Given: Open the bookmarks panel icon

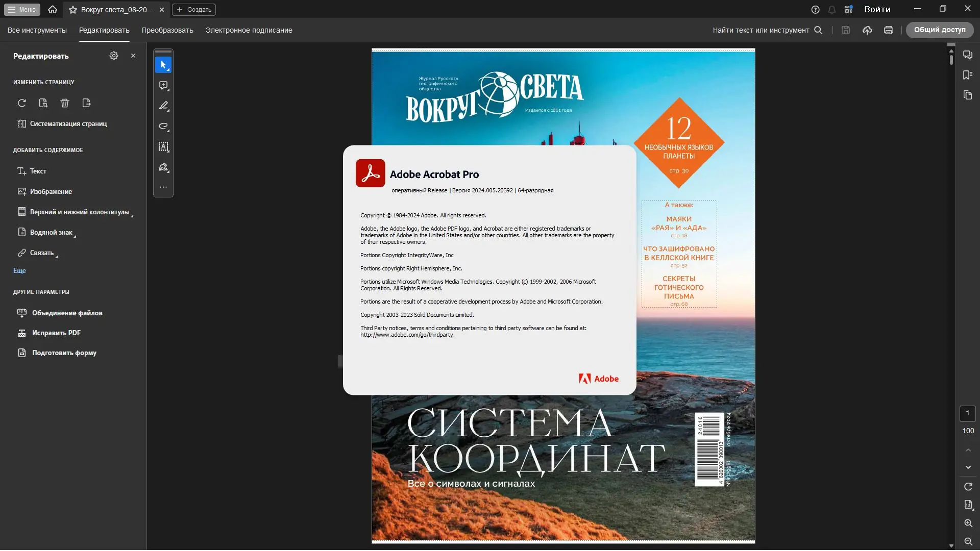Looking at the screenshot, I should pos(968,75).
